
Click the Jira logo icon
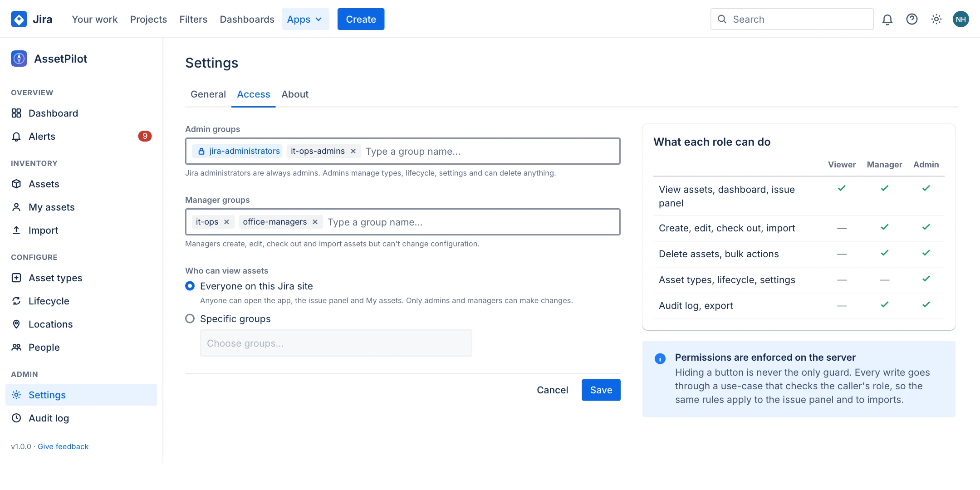[x=19, y=19]
